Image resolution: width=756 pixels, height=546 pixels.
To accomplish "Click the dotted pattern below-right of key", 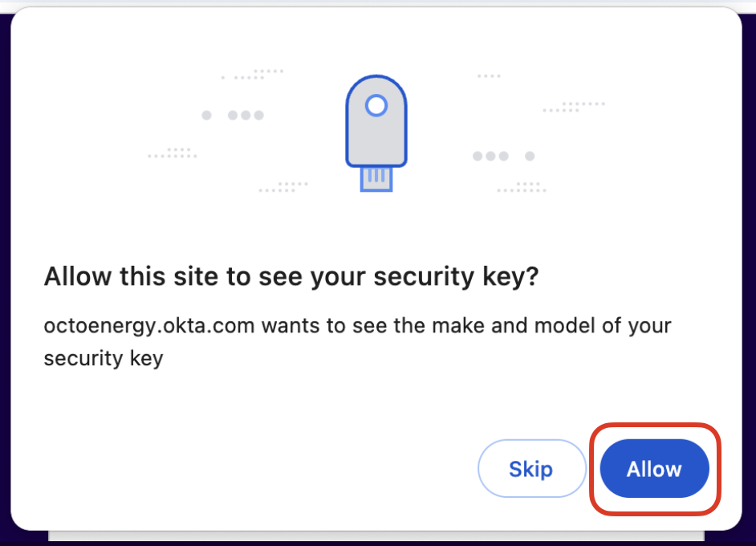I will click(522, 187).
